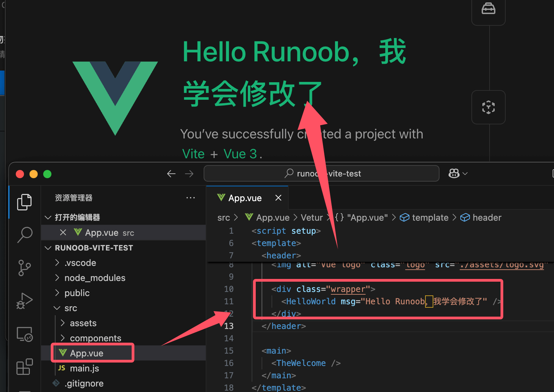Click the Copilot icon in title bar
Screen dimensions: 554x392
pos(454,173)
